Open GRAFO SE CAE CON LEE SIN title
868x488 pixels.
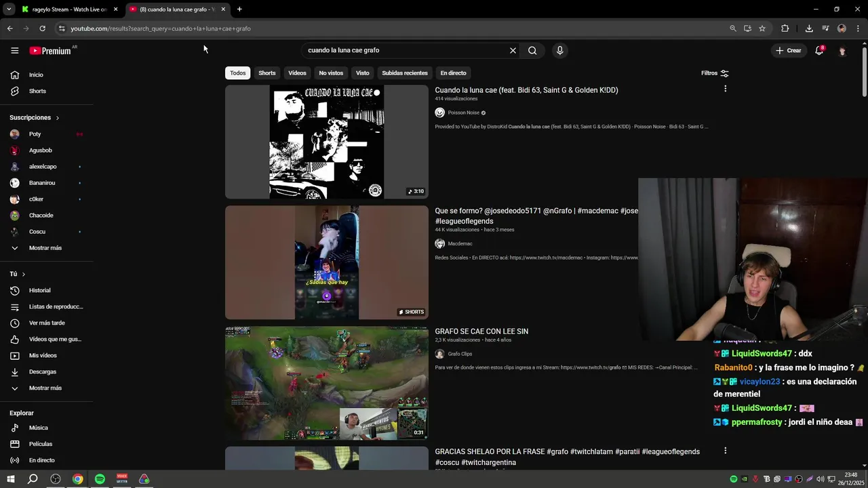pos(481,331)
